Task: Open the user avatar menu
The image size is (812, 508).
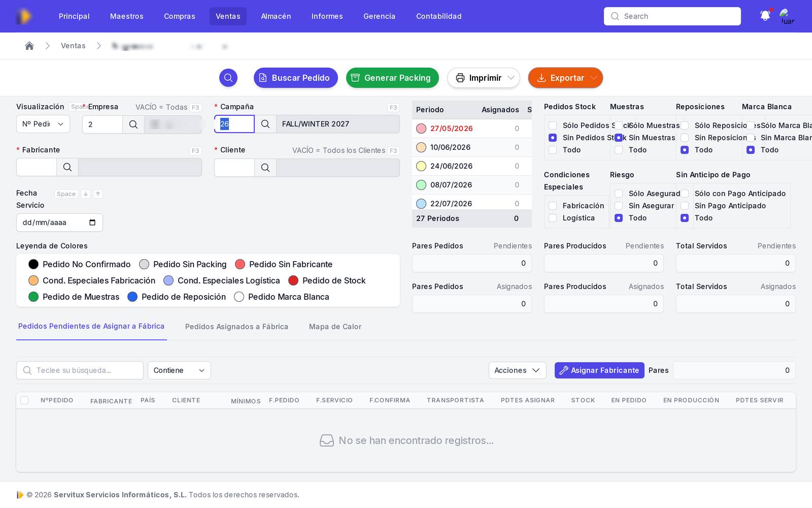Action: (787, 16)
